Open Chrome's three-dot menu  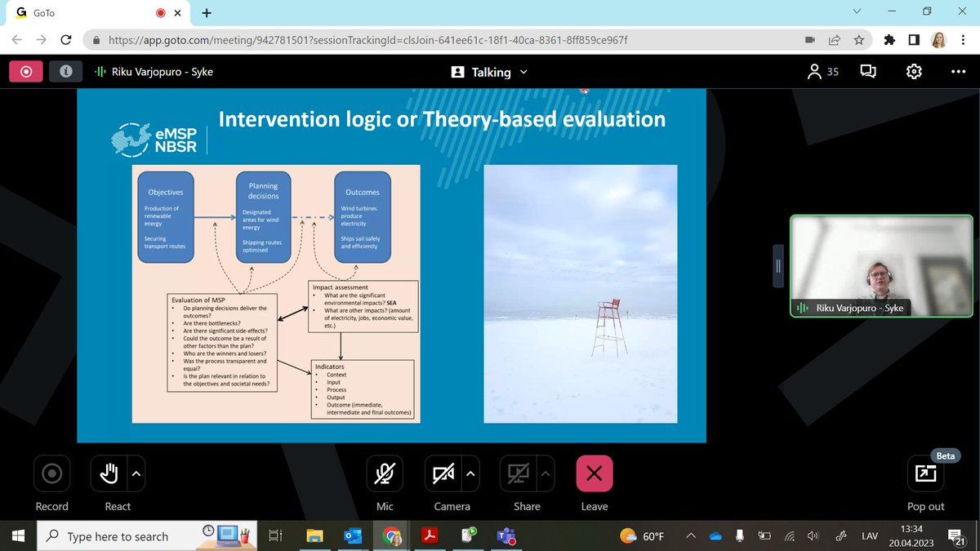pos(964,39)
